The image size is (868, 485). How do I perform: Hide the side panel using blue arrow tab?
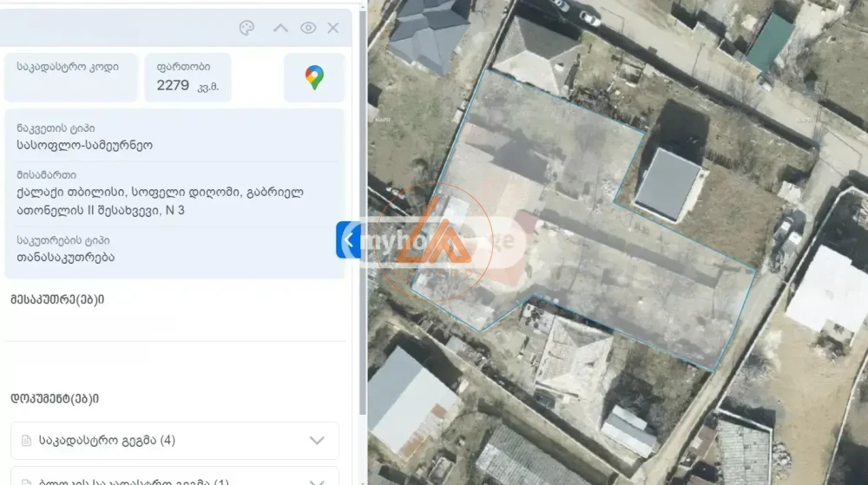pyautogui.click(x=347, y=240)
